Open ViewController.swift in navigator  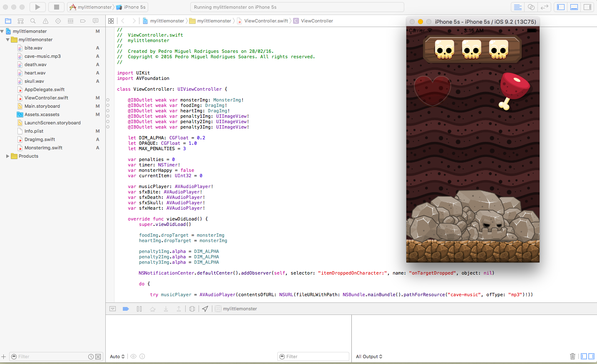(x=46, y=98)
